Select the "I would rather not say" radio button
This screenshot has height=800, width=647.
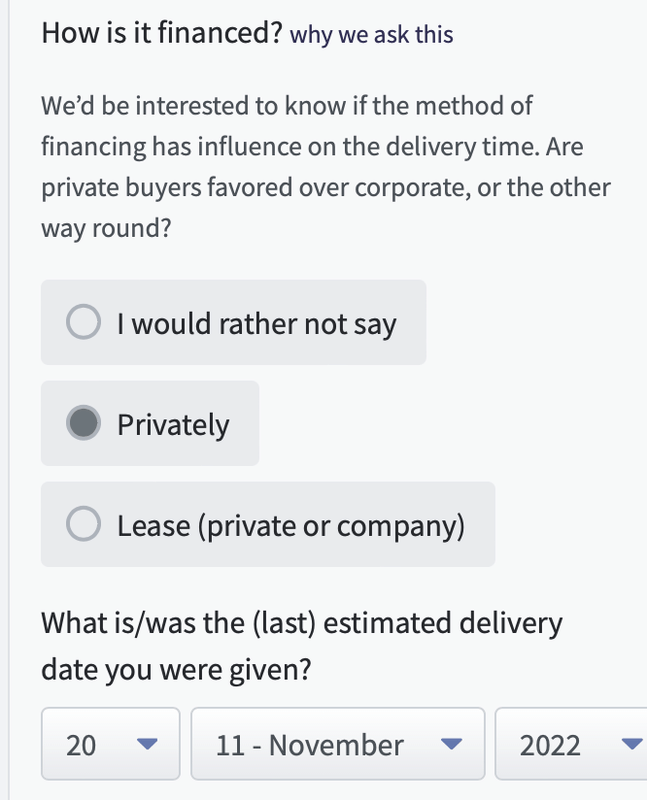(x=82, y=323)
